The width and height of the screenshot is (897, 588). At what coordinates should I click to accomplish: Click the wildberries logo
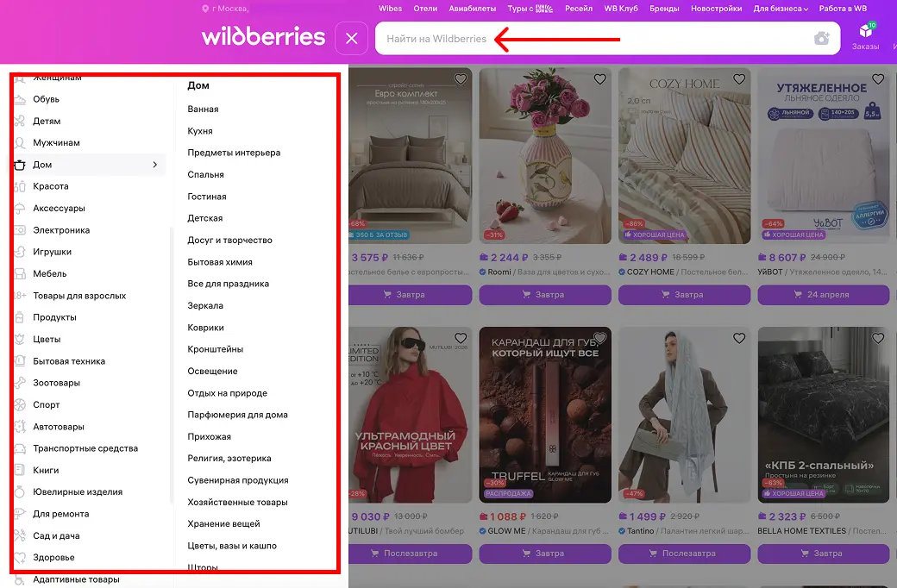tap(263, 36)
